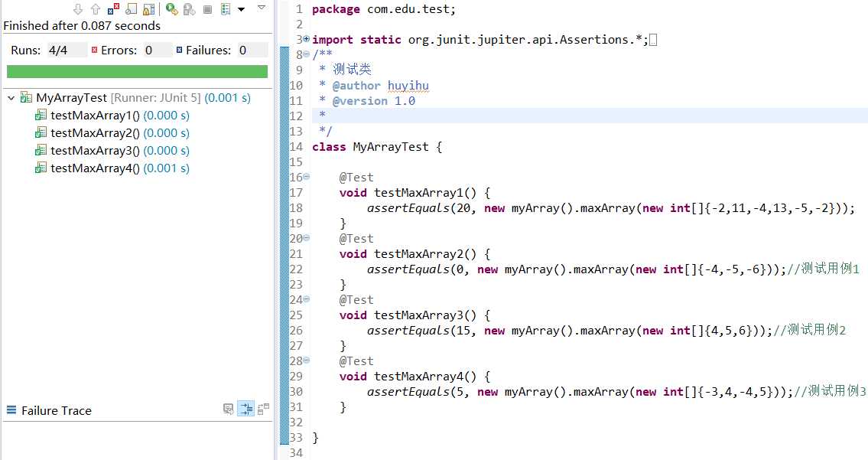The height and width of the screenshot is (460, 868).
Task: Expand the folded import block at line 3
Action: tap(306, 39)
